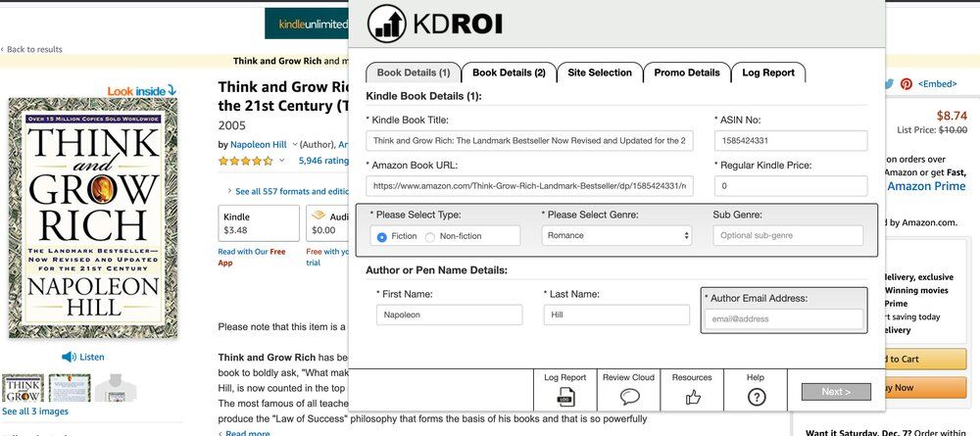The image size is (980, 436).
Task: Click the Regular Kindle Price field
Action: click(x=791, y=185)
